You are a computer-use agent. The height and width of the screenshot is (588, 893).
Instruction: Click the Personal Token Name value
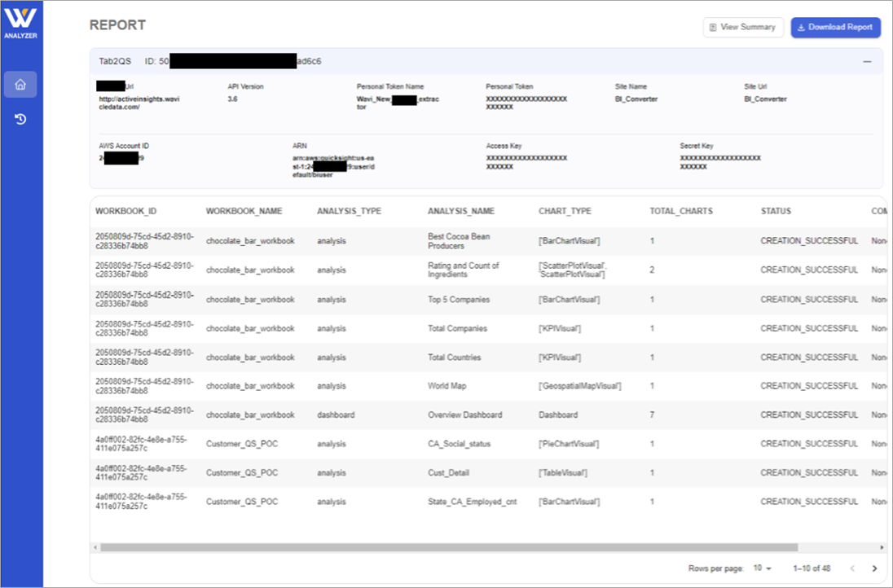point(398,103)
